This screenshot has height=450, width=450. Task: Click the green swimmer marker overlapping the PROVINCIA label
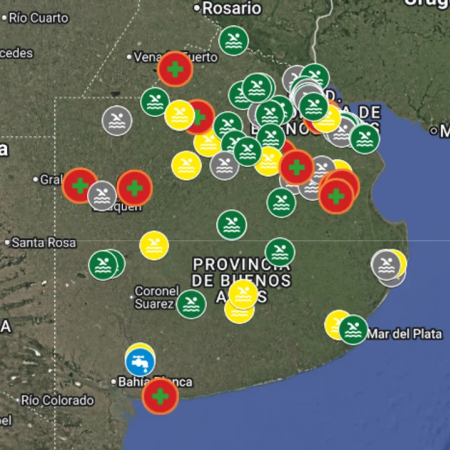click(x=280, y=253)
